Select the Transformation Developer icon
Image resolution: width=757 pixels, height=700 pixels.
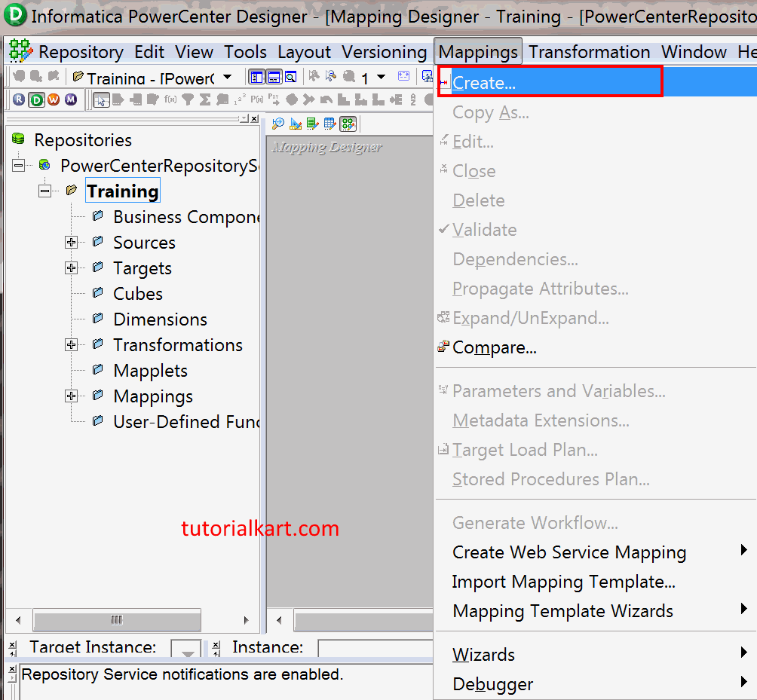[x=313, y=123]
